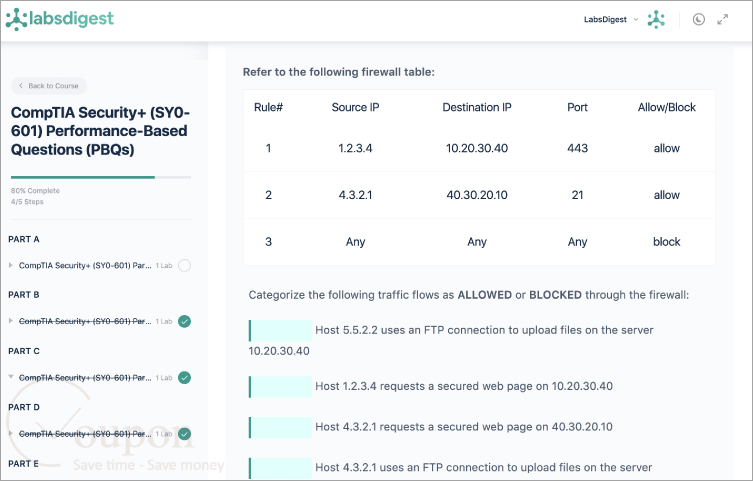
Task: Click the allow cell in rule 2
Action: 667,195
